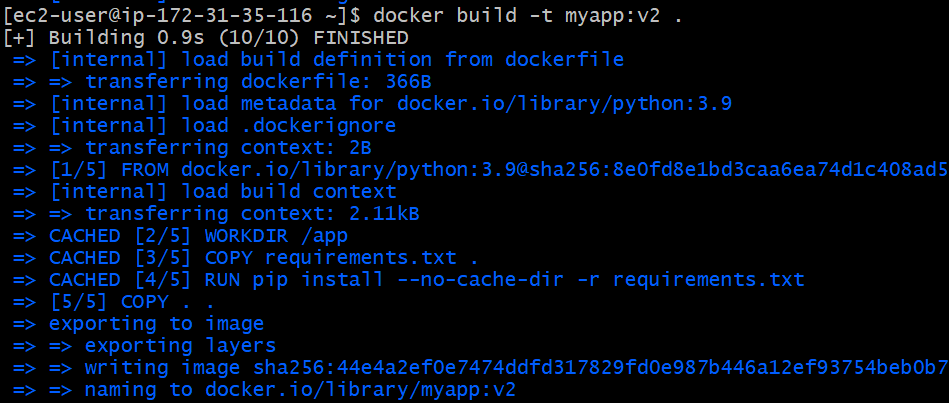Click the 'exporting to image' line

tap(156, 323)
